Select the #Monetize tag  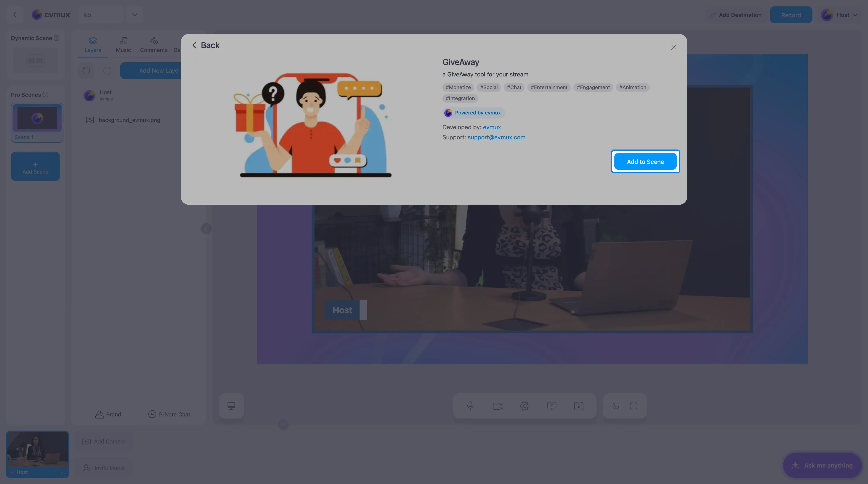[x=458, y=88]
